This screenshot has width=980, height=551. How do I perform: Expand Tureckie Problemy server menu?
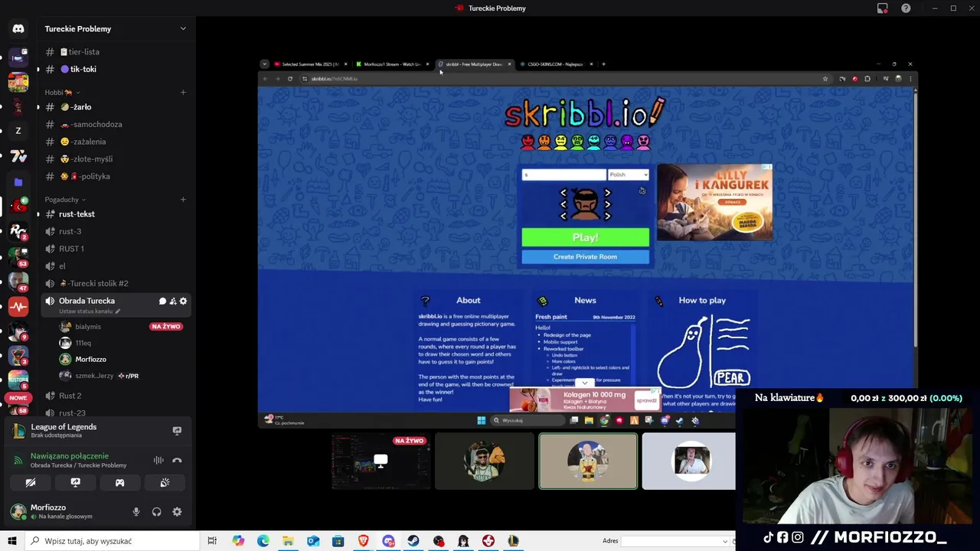tap(183, 28)
